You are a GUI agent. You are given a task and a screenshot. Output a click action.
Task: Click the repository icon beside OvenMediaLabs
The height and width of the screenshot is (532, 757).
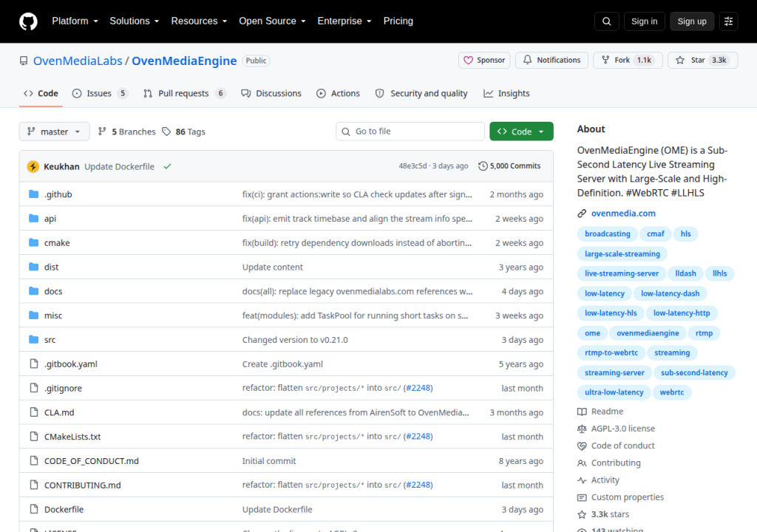pos(24,61)
